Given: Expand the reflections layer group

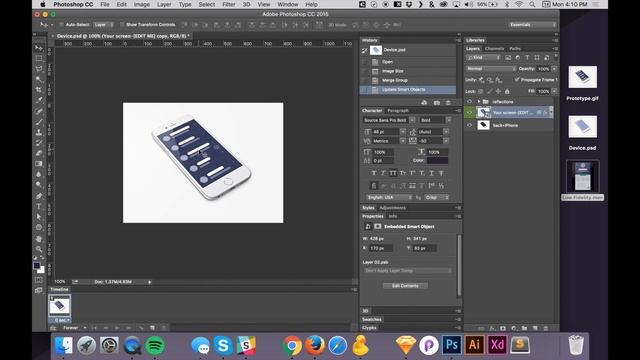Looking at the screenshot, I should [479, 102].
